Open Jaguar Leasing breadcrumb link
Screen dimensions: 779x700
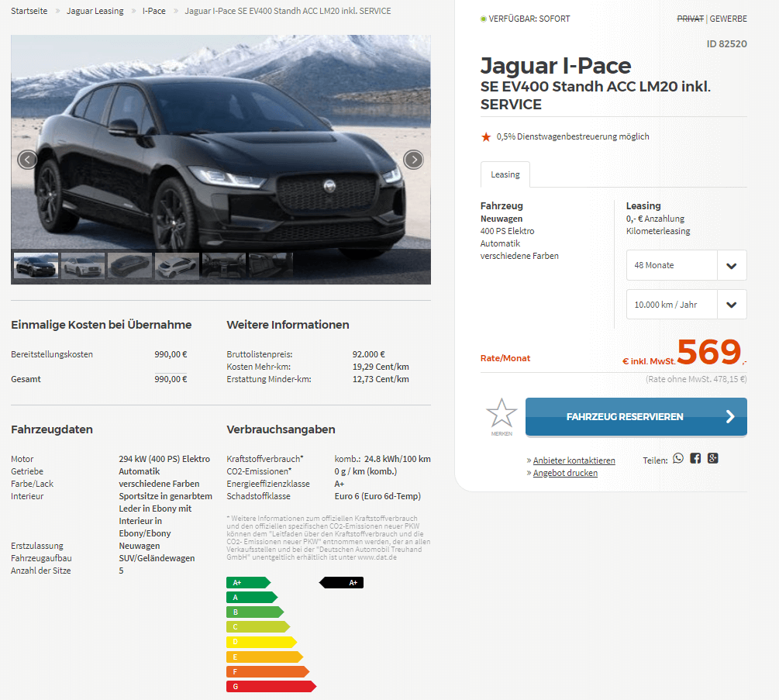tap(95, 11)
